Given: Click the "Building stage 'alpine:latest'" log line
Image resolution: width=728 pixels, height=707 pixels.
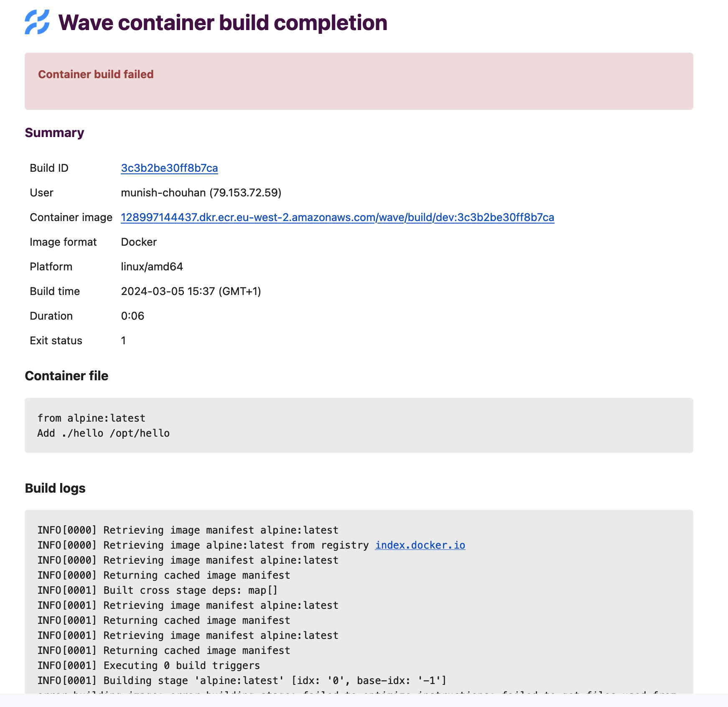Looking at the screenshot, I should 242,681.
